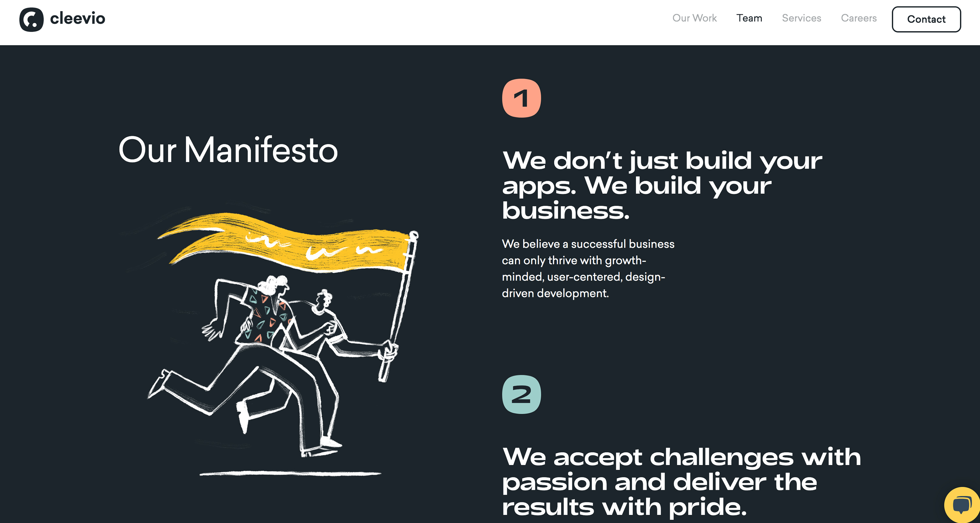Image resolution: width=980 pixels, height=523 pixels.
Task: Click the Contact button
Action: 926,19
